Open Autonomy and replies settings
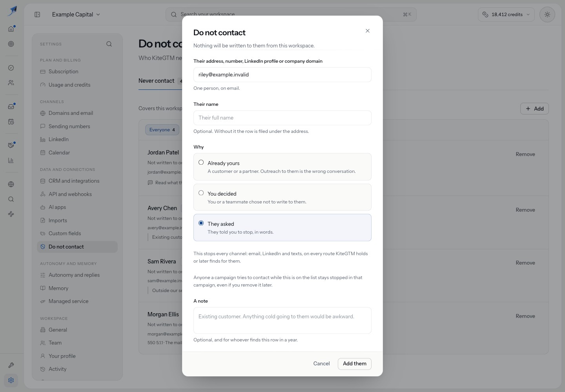 (77, 275)
